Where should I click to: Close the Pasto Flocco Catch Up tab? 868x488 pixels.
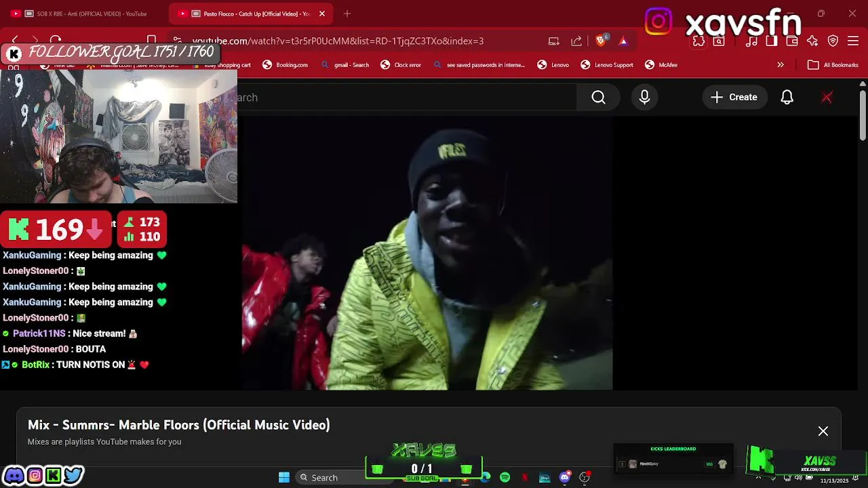322,14
